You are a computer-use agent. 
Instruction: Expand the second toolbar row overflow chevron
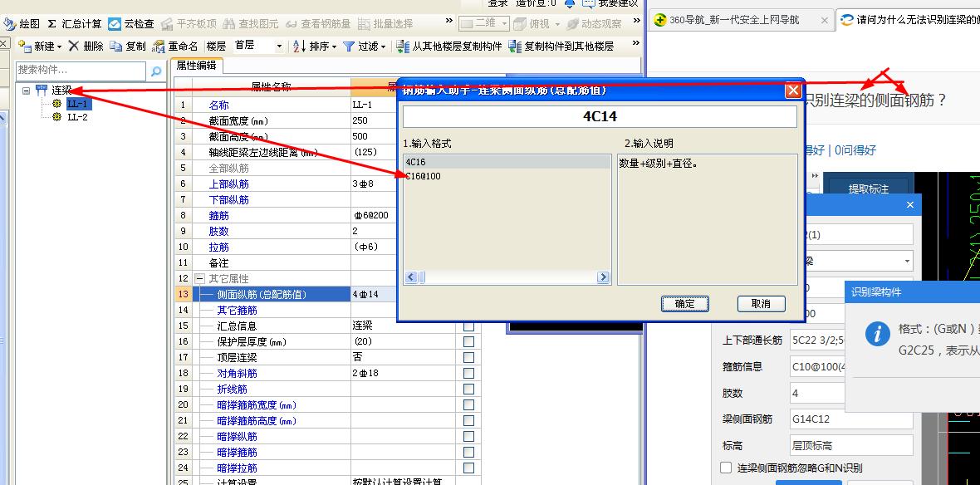click(635, 44)
